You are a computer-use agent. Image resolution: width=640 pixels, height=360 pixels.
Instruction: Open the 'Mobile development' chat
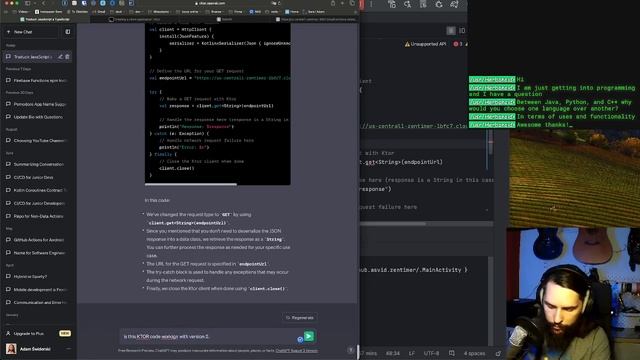(x=38, y=289)
